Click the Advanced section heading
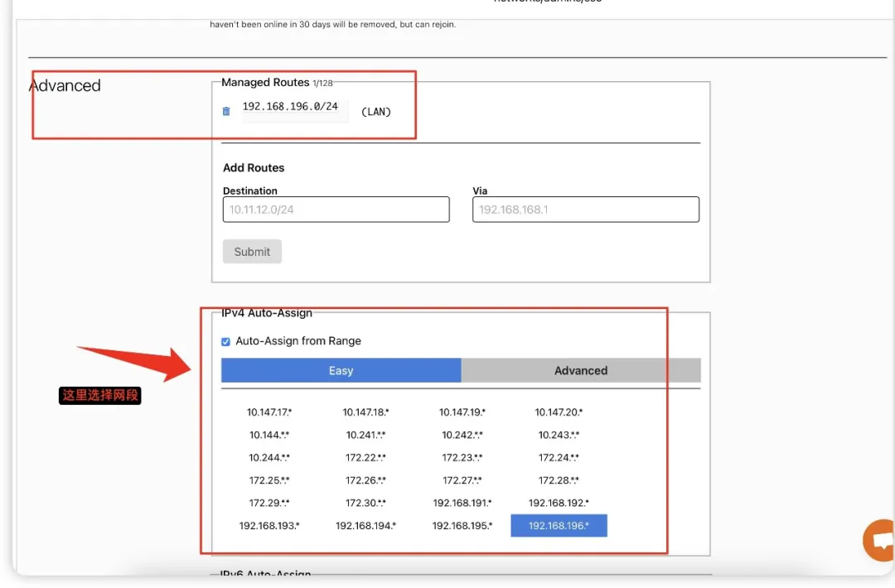The width and height of the screenshot is (895, 588). pyautogui.click(x=65, y=85)
